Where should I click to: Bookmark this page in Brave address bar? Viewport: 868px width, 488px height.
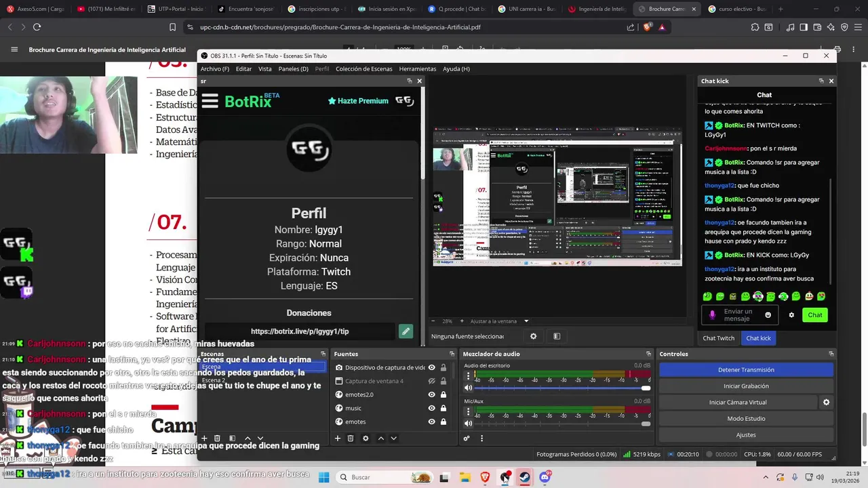[172, 27]
